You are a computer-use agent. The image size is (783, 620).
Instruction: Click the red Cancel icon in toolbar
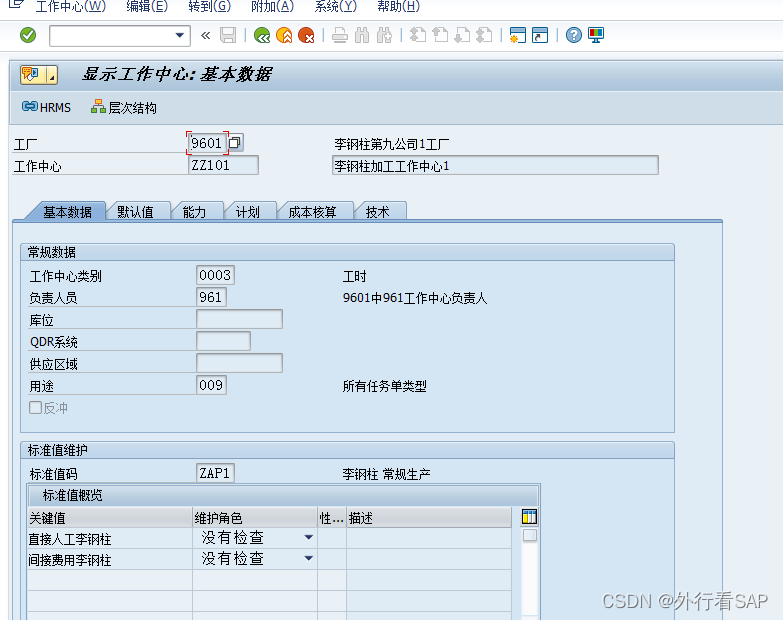tap(306, 36)
